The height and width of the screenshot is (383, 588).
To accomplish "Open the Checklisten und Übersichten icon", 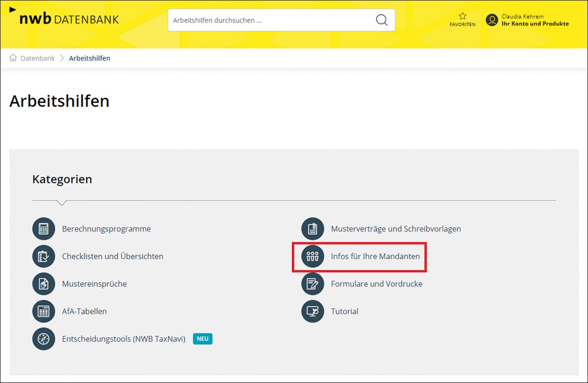I will [x=44, y=256].
